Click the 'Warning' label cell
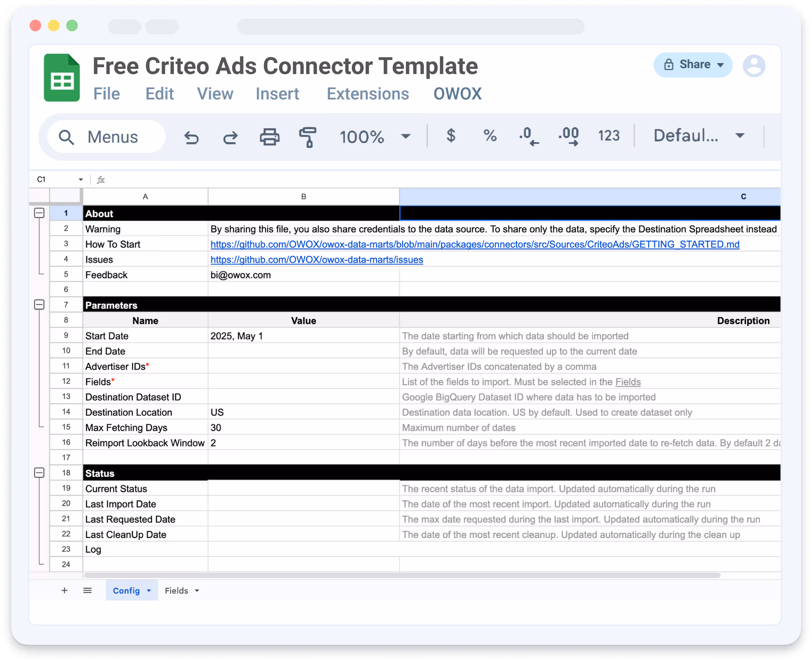 coord(145,229)
